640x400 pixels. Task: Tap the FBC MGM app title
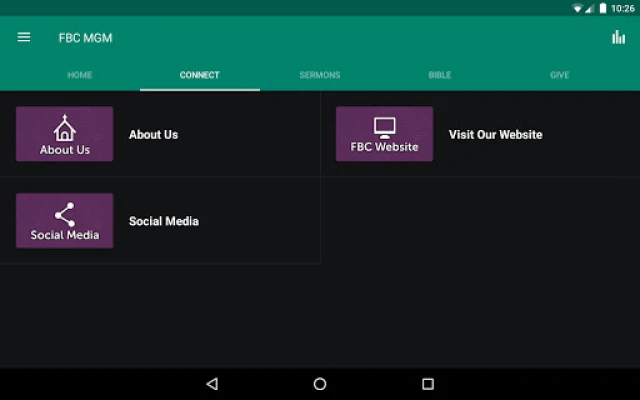(86, 38)
